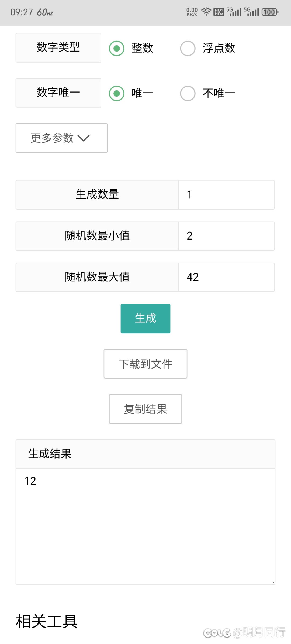Focus the 随机数最大值 input field
The height and width of the screenshot is (644, 291).
coord(226,277)
